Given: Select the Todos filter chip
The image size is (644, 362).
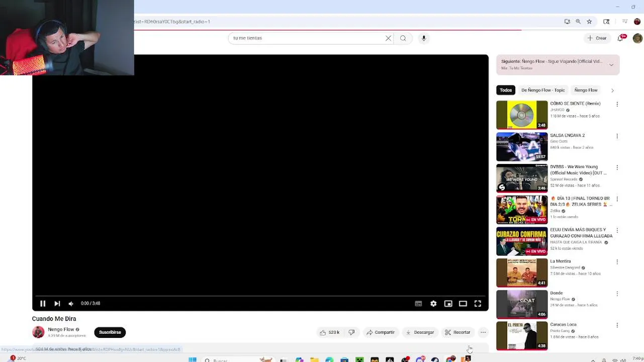Looking at the screenshot, I should point(506,90).
